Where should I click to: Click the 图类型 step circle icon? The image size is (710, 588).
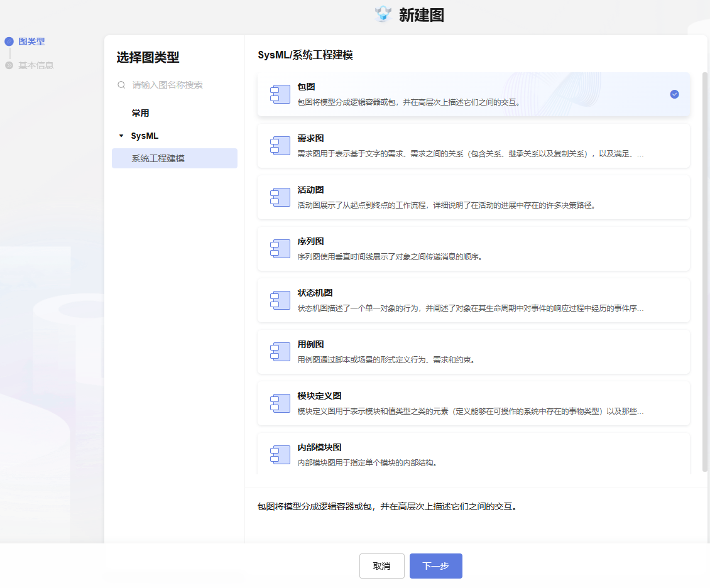click(9, 41)
